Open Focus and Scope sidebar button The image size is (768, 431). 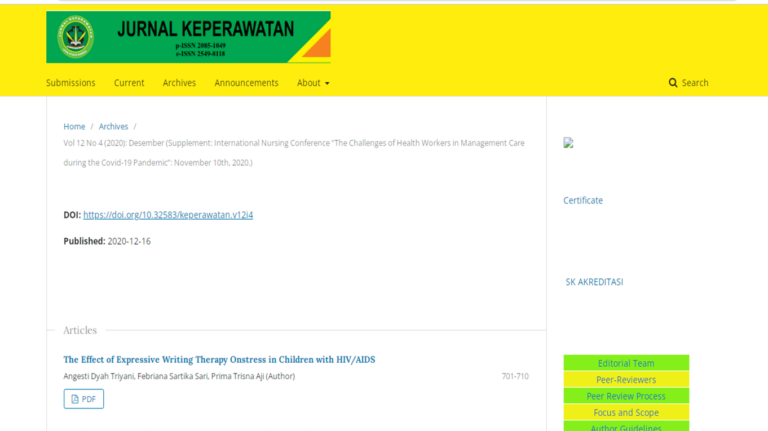click(x=626, y=412)
